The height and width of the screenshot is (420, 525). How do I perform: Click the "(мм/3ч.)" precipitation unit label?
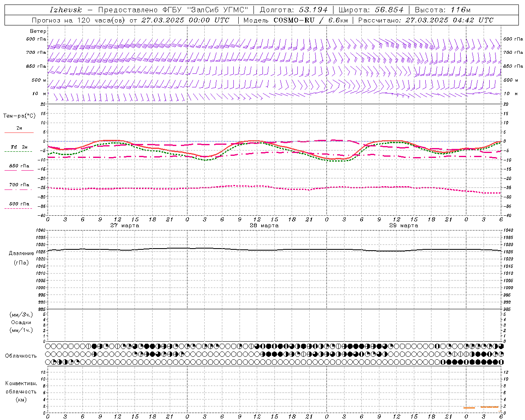click(21, 315)
